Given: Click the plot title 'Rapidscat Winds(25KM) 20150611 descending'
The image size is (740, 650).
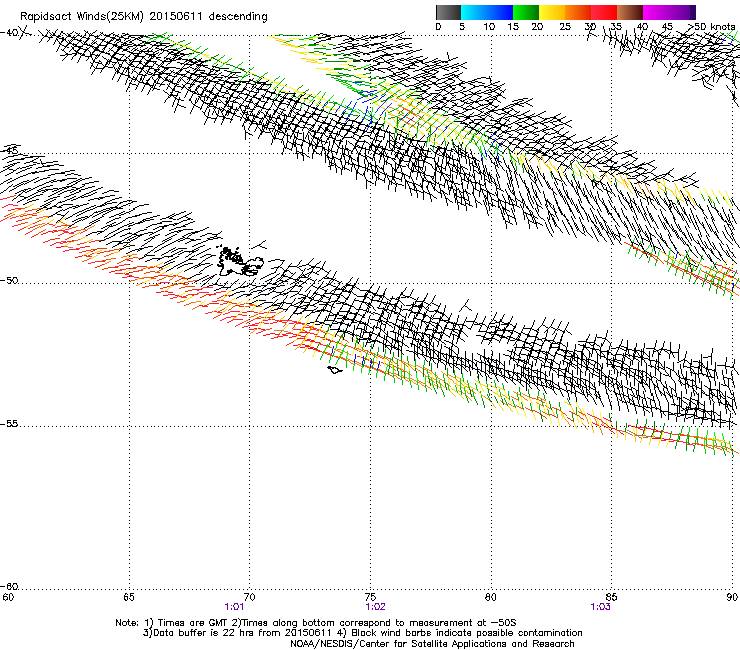Looking at the screenshot, I should [x=143, y=17].
